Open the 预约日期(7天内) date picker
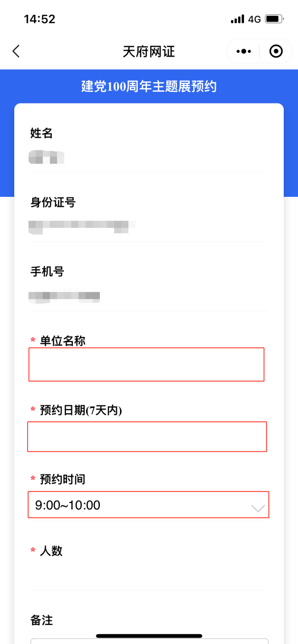The image size is (298, 644). pos(147,437)
